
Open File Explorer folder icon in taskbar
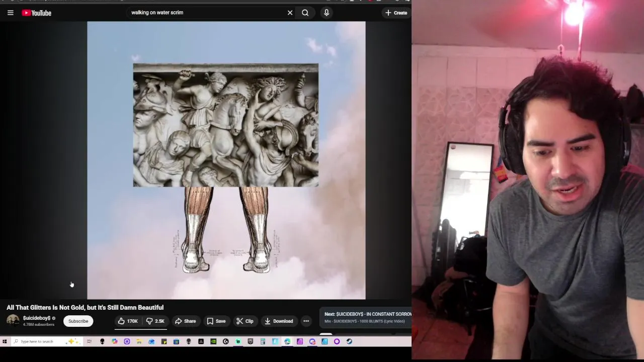pyautogui.click(x=139, y=341)
